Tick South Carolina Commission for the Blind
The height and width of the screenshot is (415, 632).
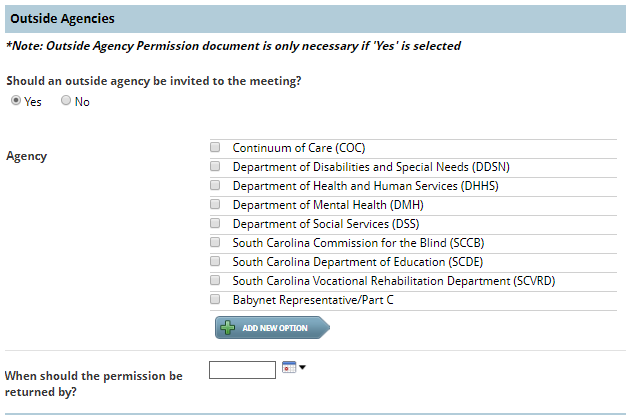[215, 242]
